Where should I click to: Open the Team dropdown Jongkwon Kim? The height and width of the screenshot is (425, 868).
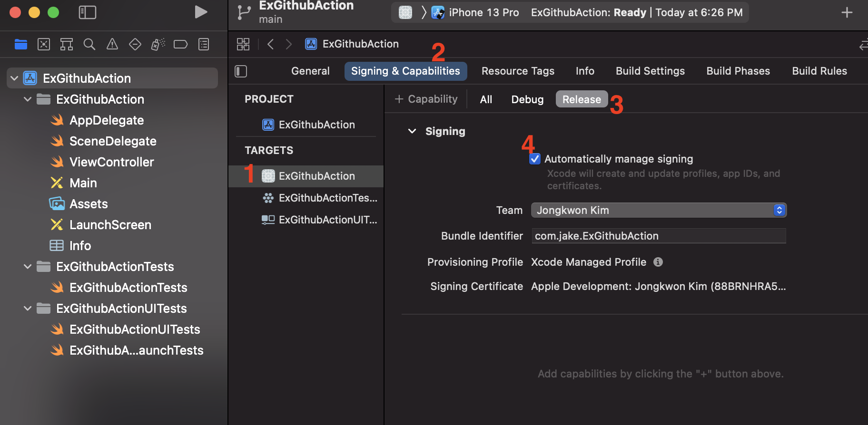click(x=659, y=210)
